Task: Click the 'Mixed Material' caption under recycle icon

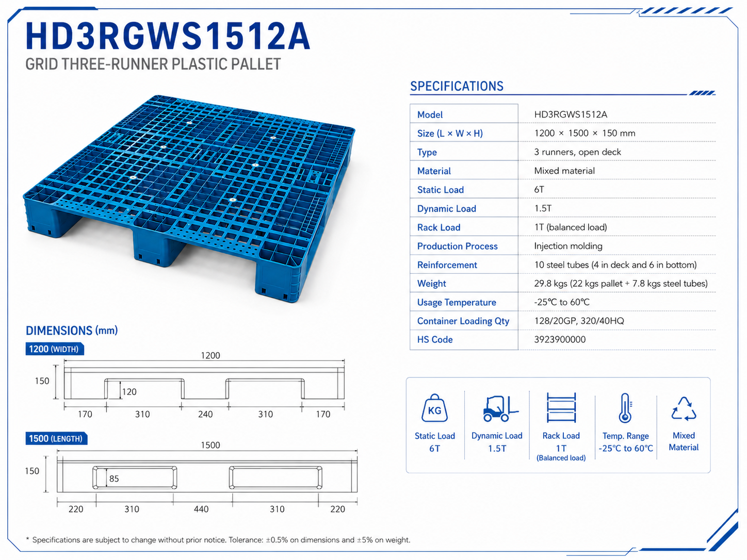Action: (684, 442)
